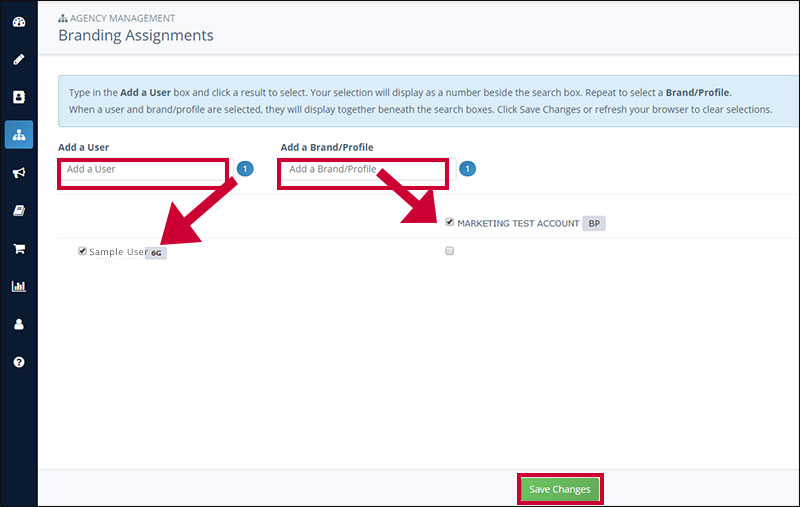Click the count badge beside Add a Brand/Profile
The height and width of the screenshot is (507, 800).
467,169
